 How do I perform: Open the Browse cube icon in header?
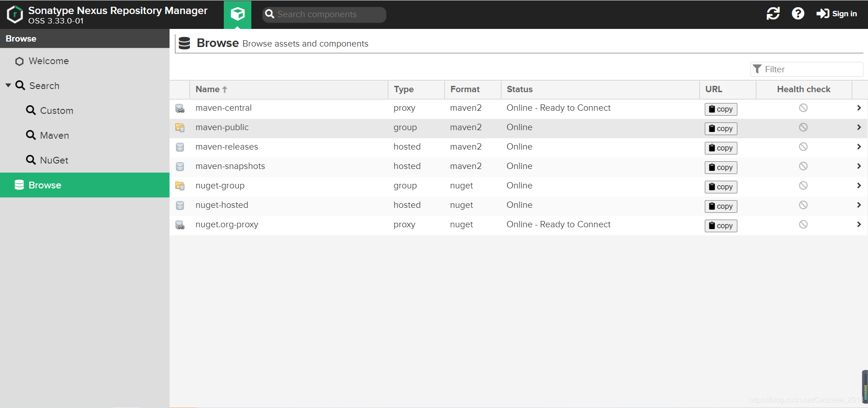coord(237,14)
